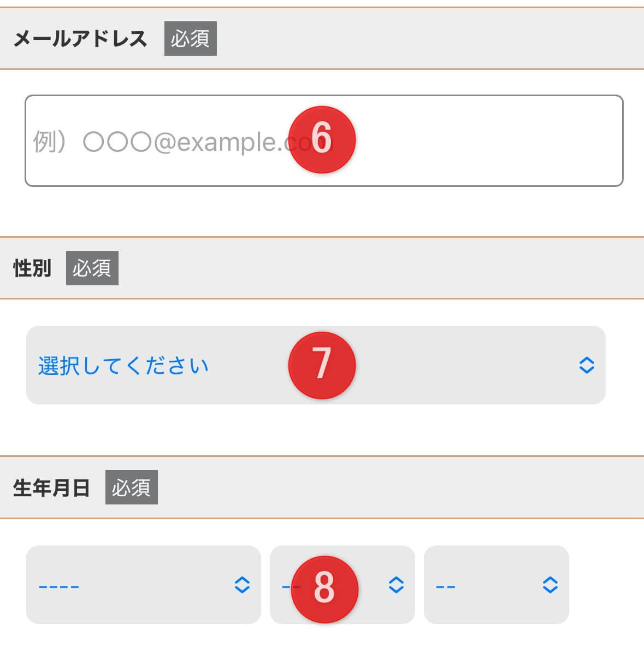The width and height of the screenshot is (644, 646).
Task: Focus the email address input field
Action: pyautogui.click(x=464, y=141)
